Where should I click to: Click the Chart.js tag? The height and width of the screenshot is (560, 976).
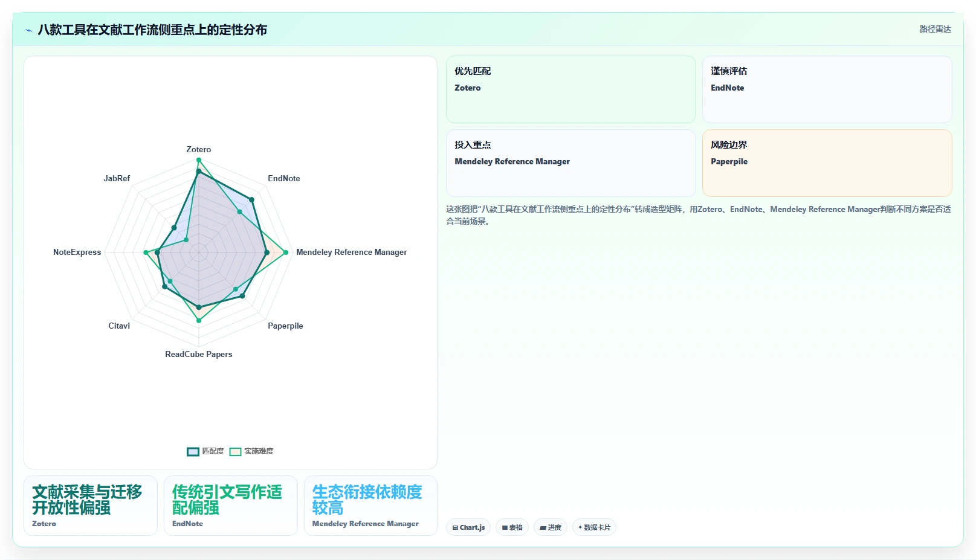coord(468,527)
